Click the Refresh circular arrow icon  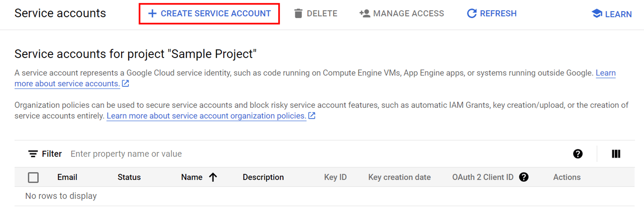(x=472, y=14)
